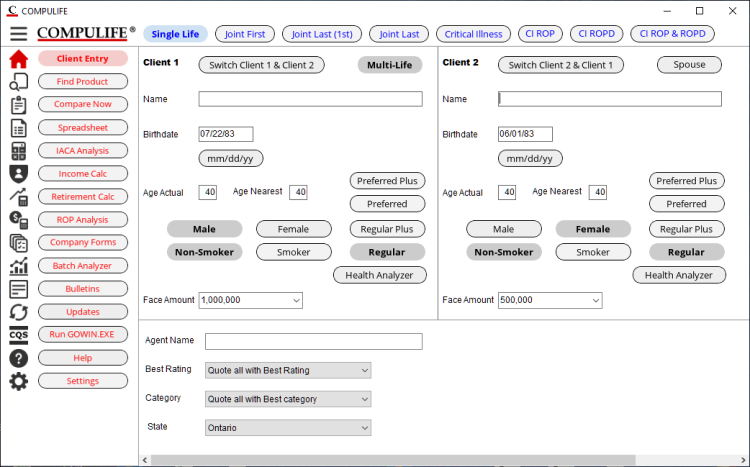Click the Client 1 Name field
This screenshot has width=750, height=467.
click(310, 99)
